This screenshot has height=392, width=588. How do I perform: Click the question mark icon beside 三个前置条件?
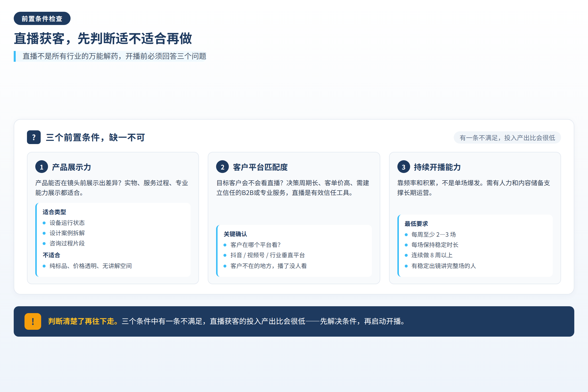tap(34, 137)
